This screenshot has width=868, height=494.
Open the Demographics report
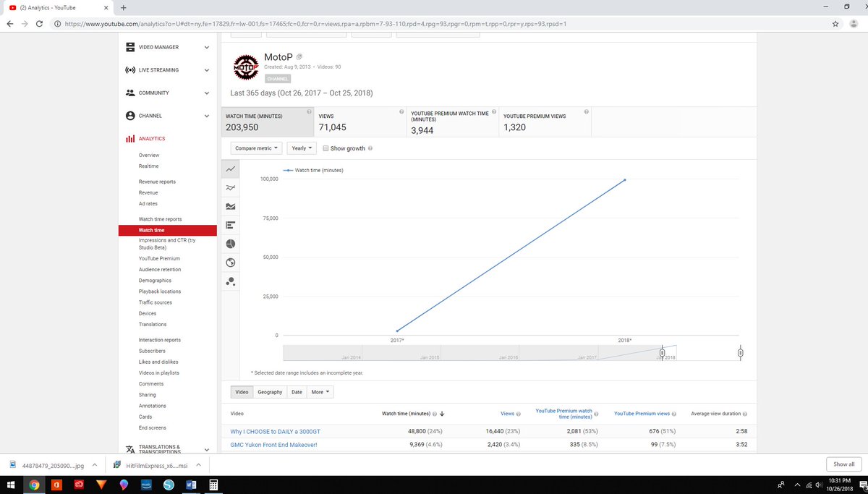coord(155,280)
